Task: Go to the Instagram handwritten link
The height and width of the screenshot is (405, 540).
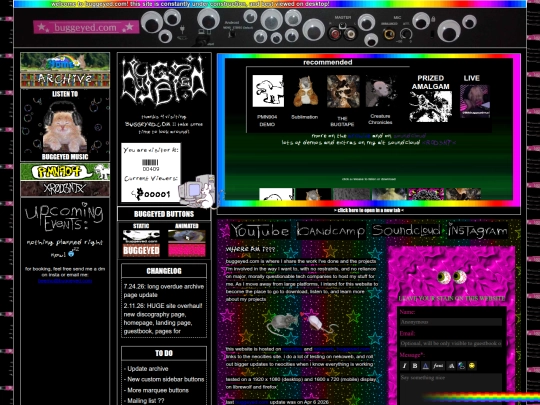Action: coord(478,230)
